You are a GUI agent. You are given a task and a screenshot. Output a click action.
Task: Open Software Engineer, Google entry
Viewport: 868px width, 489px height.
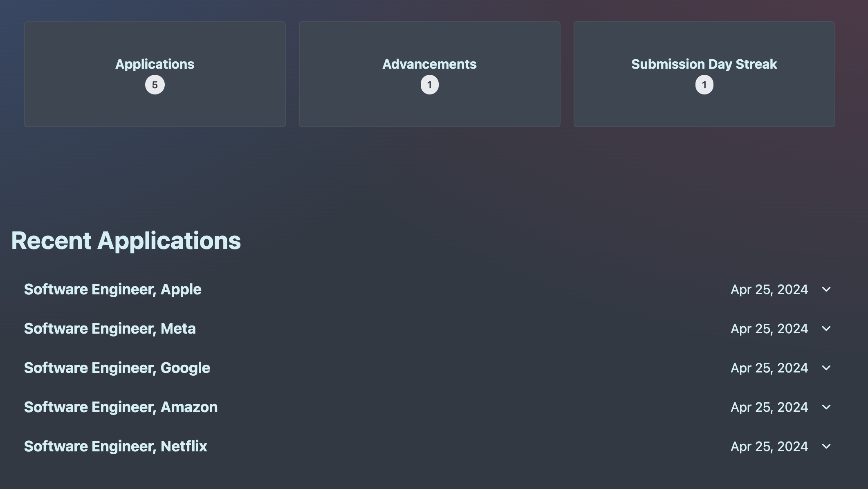click(117, 368)
